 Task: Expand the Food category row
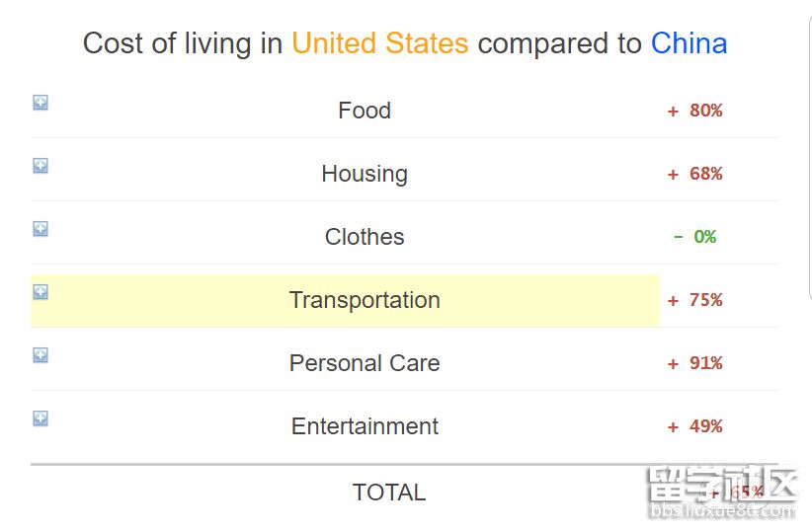click(x=41, y=103)
